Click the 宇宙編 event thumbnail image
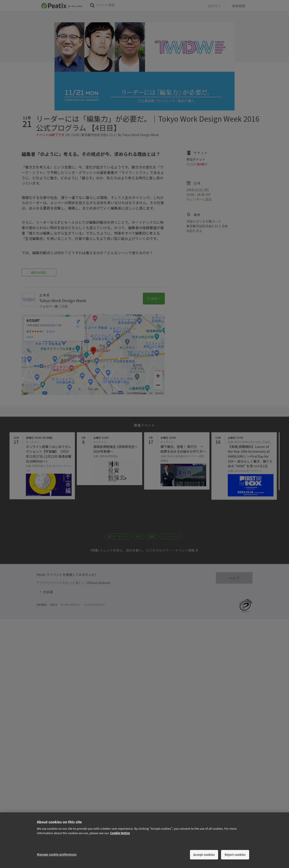Viewport: 289px width, 868px height. point(48,484)
